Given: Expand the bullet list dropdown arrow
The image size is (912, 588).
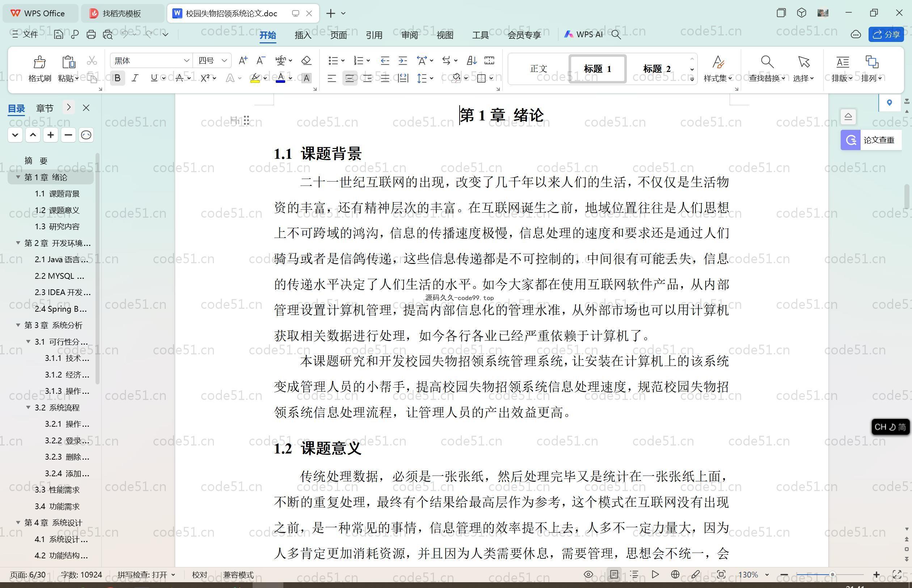Looking at the screenshot, I should click(x=343, y=60).
